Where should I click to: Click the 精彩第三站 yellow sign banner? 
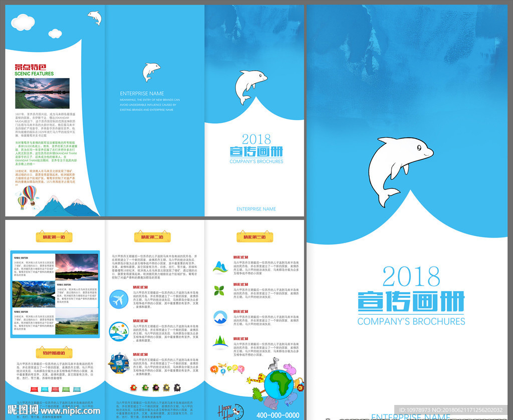(255, 237)
